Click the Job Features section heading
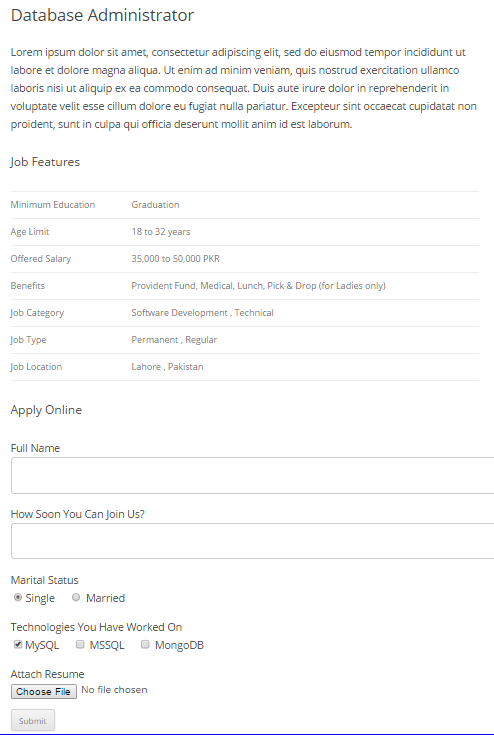The width and height of the screenshot is (494, 735). pos(45,162)
